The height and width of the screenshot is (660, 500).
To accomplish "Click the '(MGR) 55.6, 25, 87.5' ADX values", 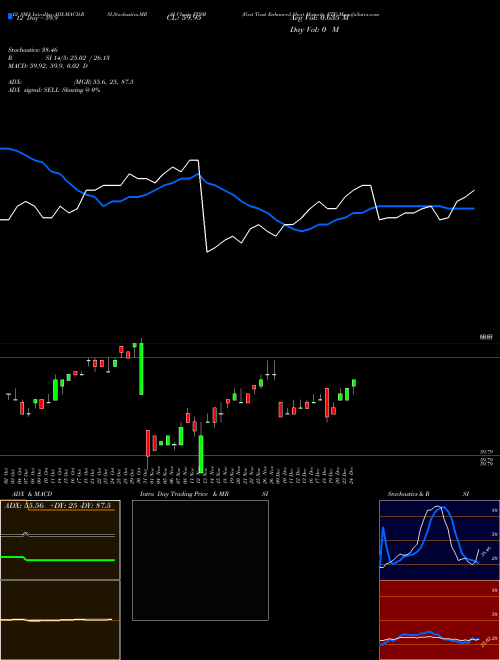I will tap(103, 82).
